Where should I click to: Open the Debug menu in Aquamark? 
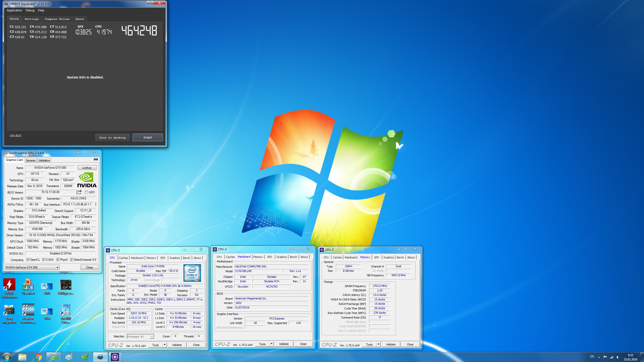coord(30,10)
